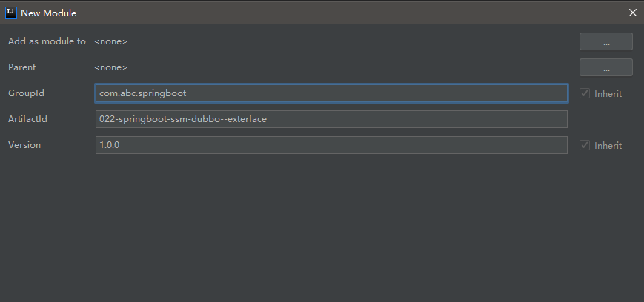Click the <none> value beside Parent
Viewport: 644px width, 302px height.
pyautogui.click(x=110, y=67)
